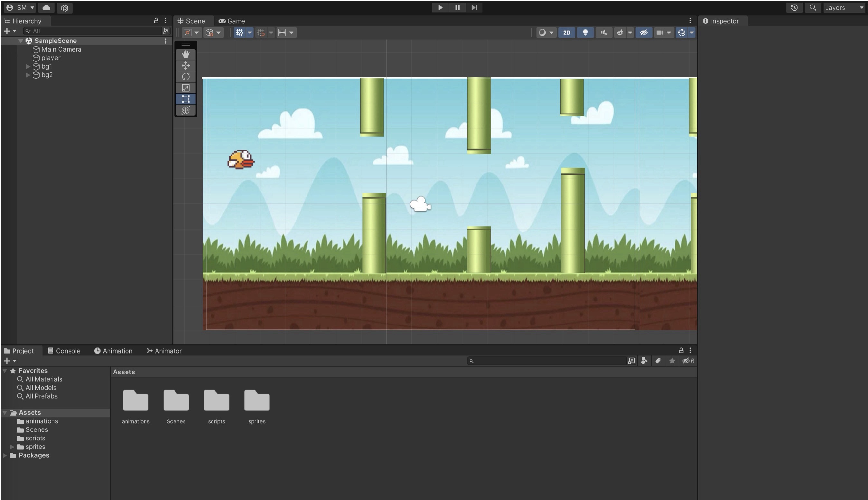Open global search magnifier icon
This screenshot has height=500, width=868.
coord(812,7)
